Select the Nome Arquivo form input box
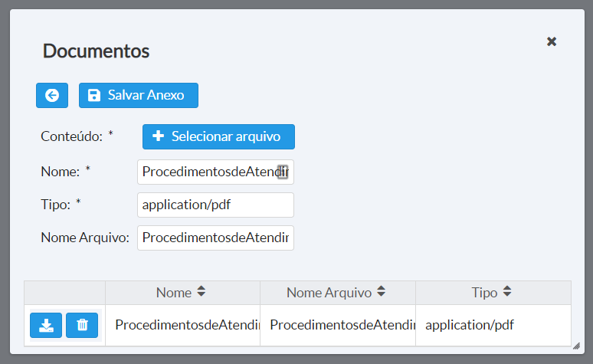The height and width of the screenshot is (364, 593). pyautogui.click(x=215, y=238)
